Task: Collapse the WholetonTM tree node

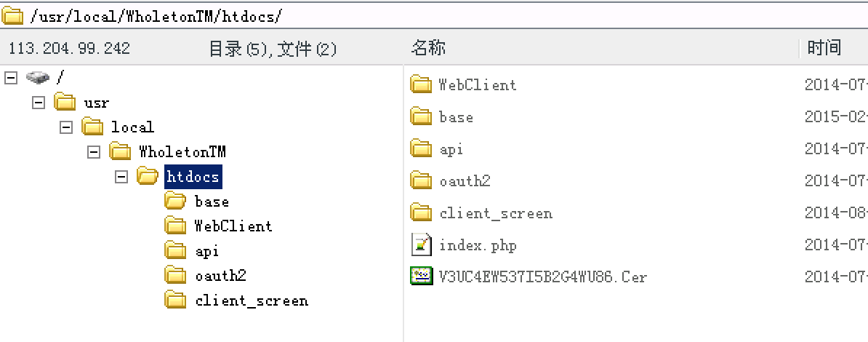Action: tap(94, 151)
